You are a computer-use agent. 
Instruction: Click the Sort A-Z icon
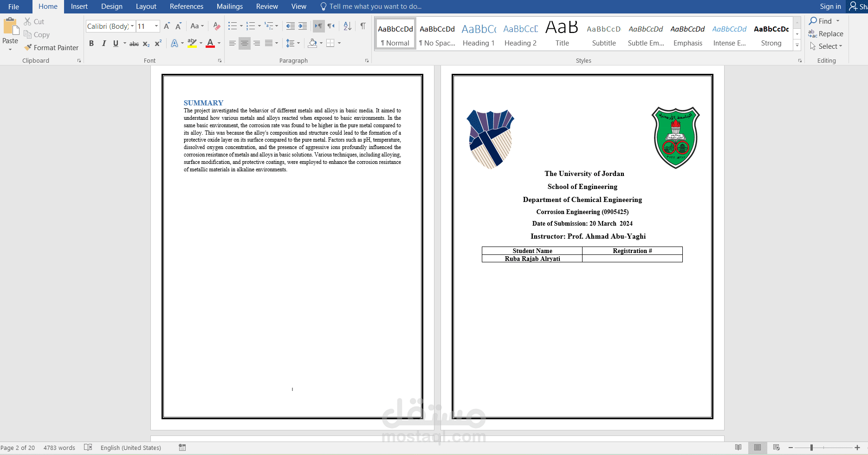tap(348, 26)
